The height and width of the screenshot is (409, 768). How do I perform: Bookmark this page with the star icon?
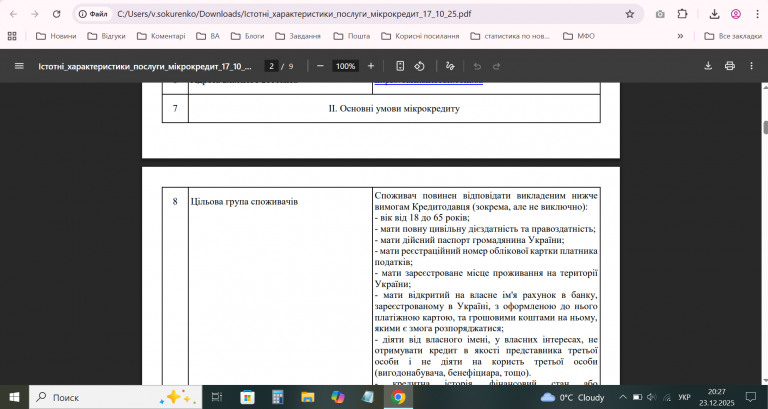pos(630,14)
